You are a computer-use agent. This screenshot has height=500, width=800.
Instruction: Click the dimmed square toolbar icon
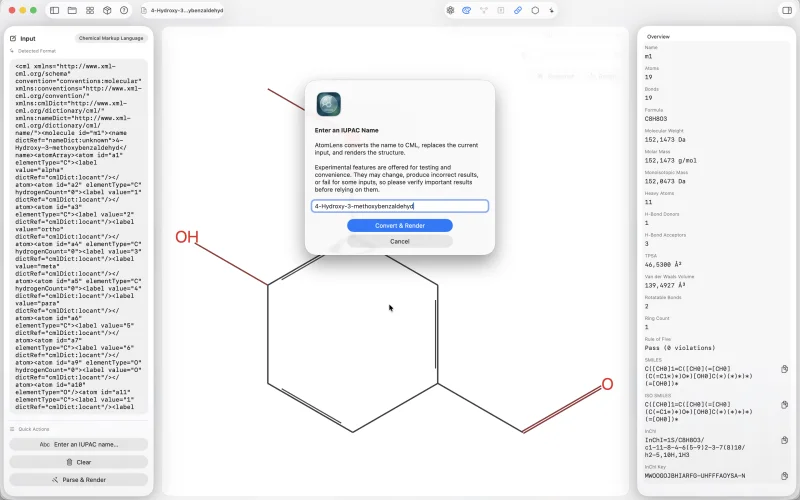(x=501, y=10)
